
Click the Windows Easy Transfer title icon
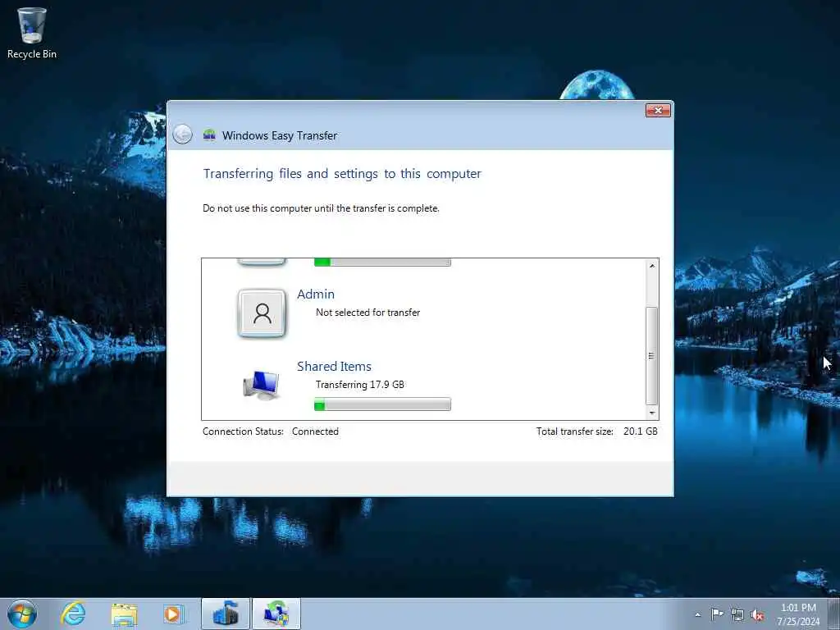209,135
